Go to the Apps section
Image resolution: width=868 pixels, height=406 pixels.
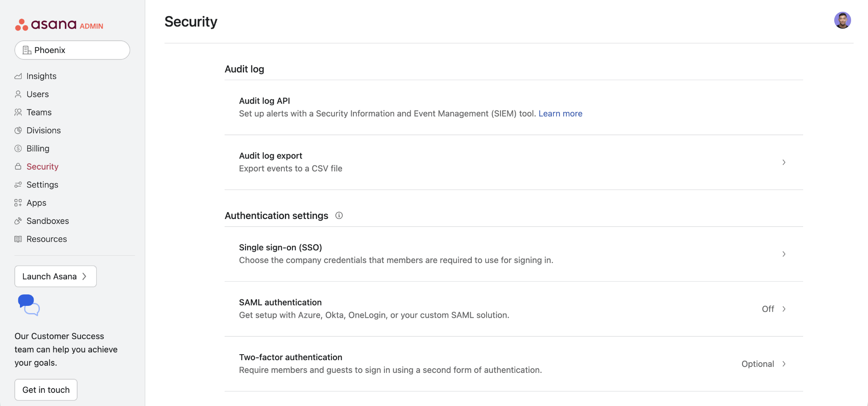click(36, 203)
